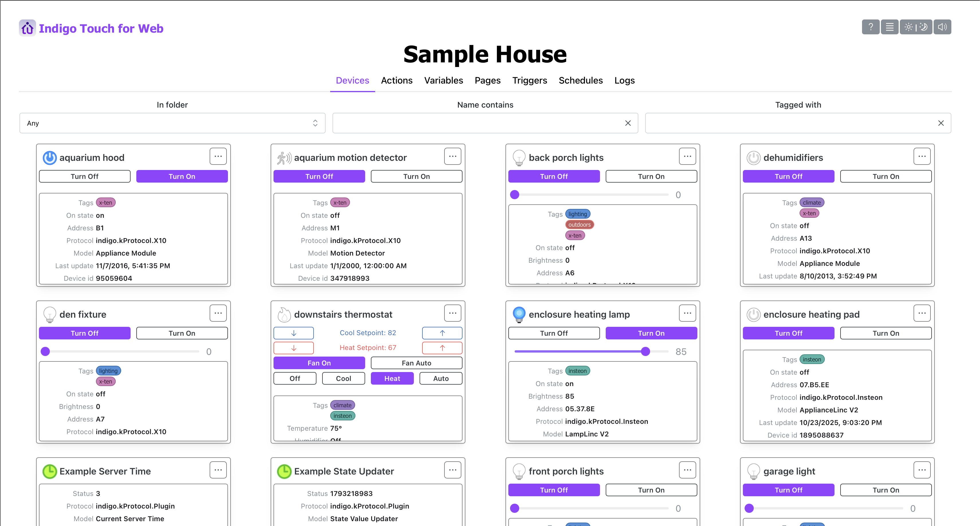Turn off the enclosure heating lamp
This screenshot has width=980, height=526.
[x=554, y=333]
